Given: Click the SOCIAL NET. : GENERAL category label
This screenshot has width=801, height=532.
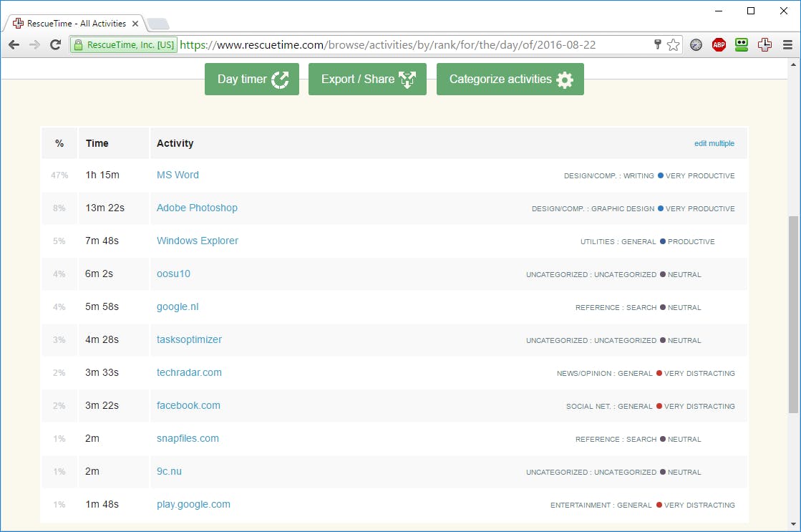Looking at the screenshot, I should (x=609, y=406).
